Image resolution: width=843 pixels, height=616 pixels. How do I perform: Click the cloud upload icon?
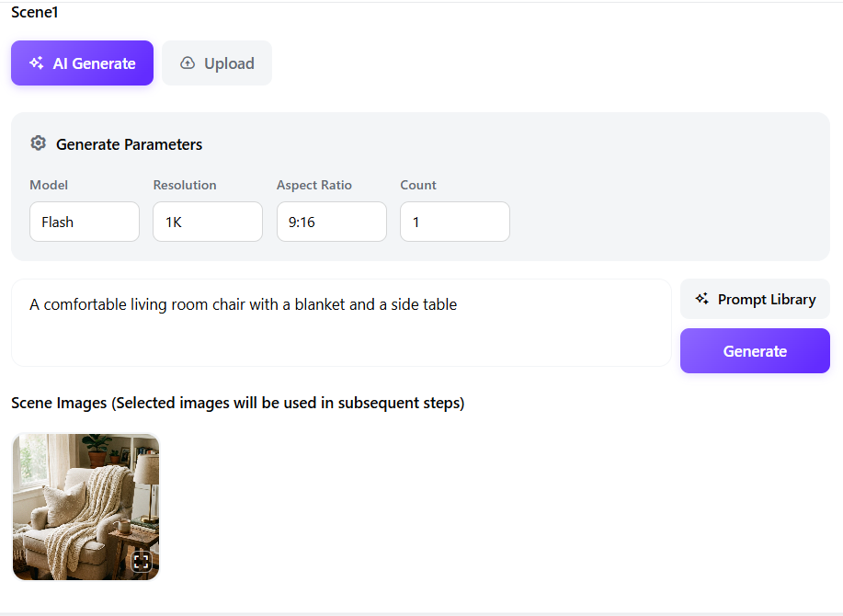(x=188, y=63)
